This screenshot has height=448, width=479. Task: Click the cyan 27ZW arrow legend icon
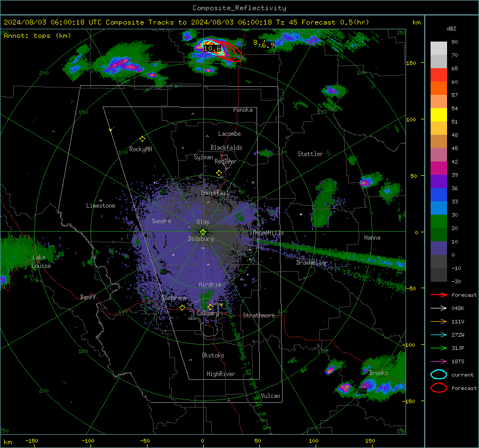439,335
